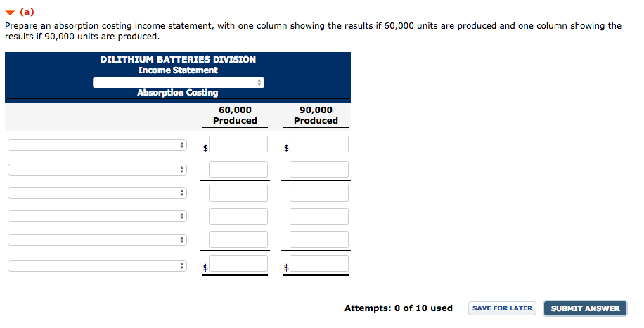Select final total field under 90,000 Produced

319,264
